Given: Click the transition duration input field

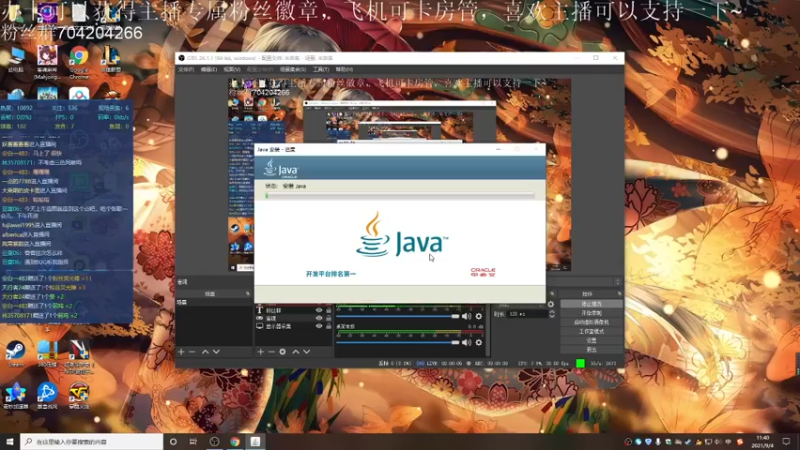Looking at the screenshot, I should pos(528,314).
